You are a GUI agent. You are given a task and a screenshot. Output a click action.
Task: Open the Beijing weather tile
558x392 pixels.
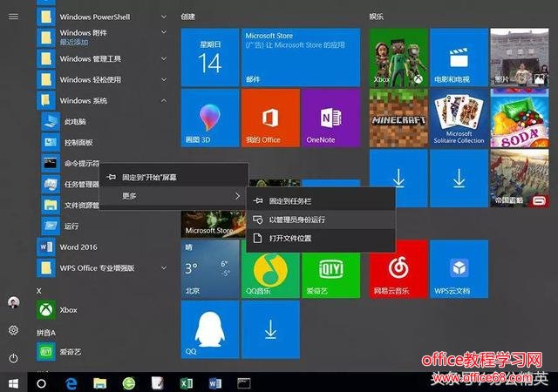tap(210, 269)
